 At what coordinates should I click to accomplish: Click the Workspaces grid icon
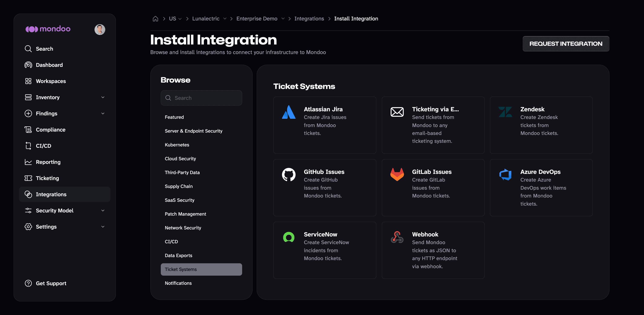pyautogui.click(x=28, y=81)
